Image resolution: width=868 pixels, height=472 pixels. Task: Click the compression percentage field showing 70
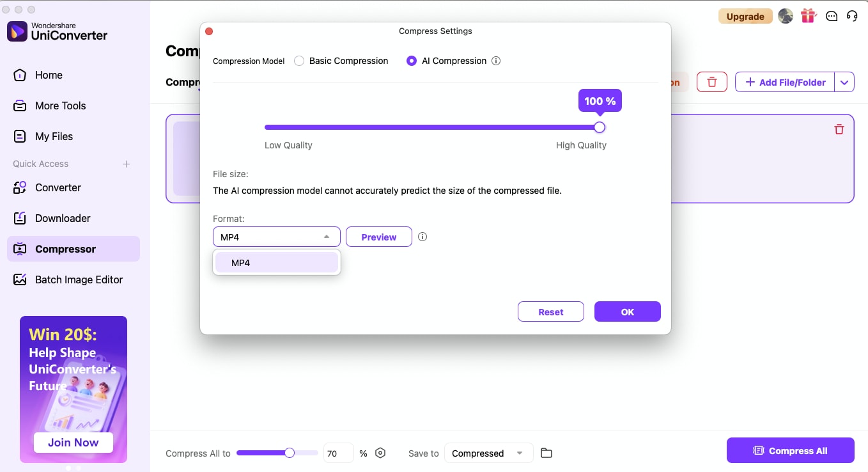[x=339, y=453]
